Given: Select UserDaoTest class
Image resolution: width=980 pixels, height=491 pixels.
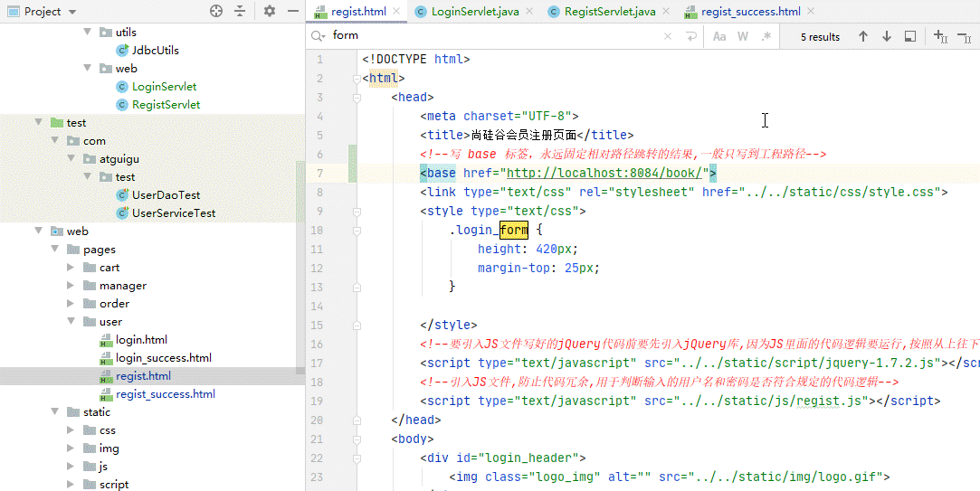Looking at the screenshot, I should click(x=166, y=195).
